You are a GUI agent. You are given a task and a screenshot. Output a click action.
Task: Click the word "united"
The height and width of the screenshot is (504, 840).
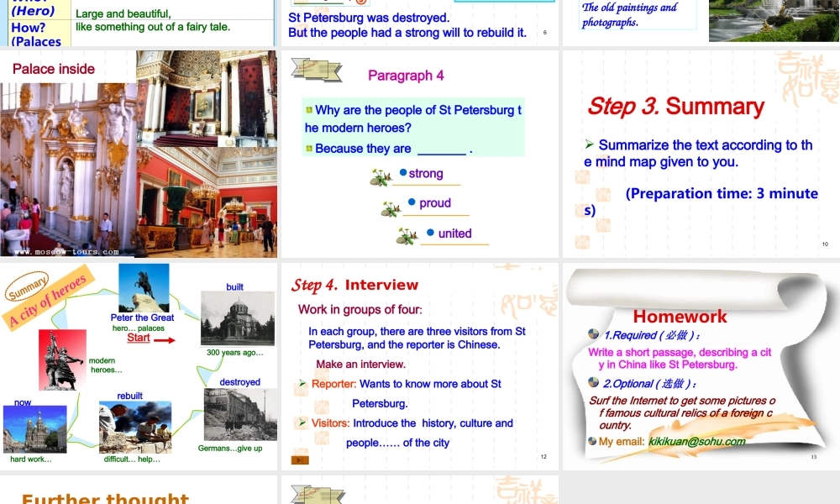(x=454, y=234)
